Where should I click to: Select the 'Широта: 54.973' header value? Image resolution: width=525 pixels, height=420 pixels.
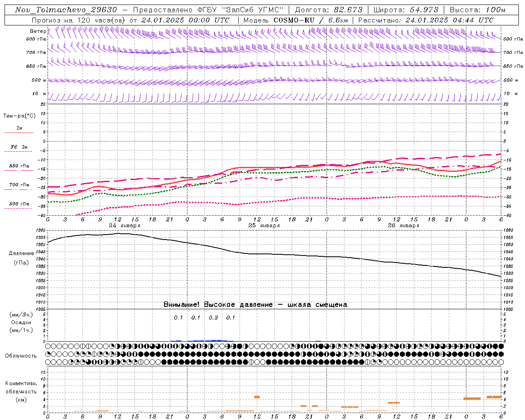click(406, 10)
